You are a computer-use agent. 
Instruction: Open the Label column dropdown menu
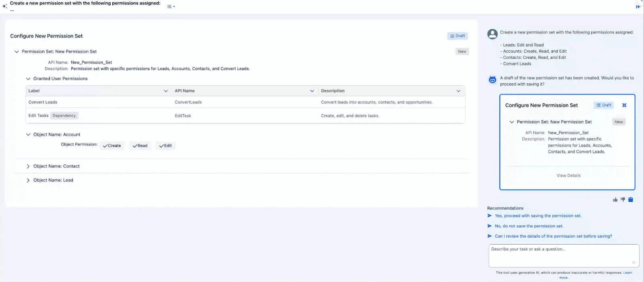tap(166, 91)
